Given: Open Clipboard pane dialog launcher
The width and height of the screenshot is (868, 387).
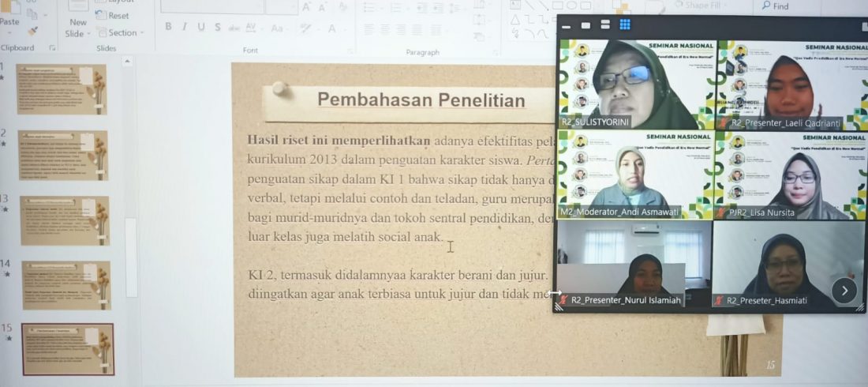Looking at the screenshot, I should (52, 48).
